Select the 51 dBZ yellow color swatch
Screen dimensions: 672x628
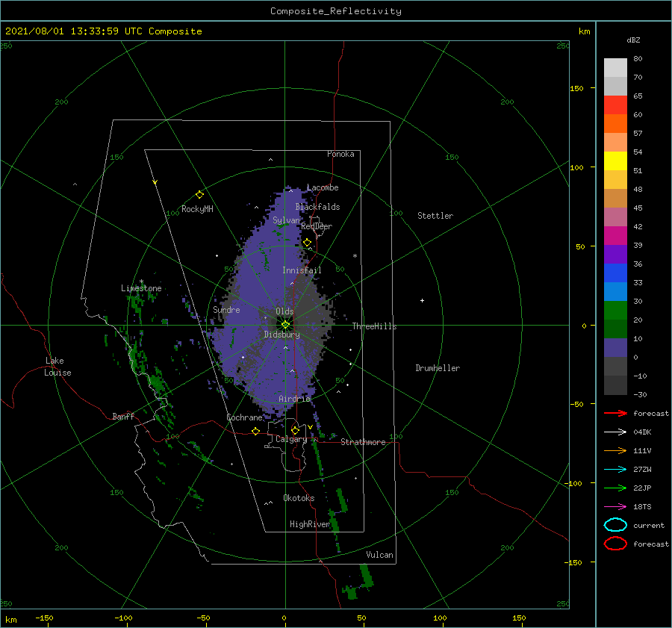[615, 161]
